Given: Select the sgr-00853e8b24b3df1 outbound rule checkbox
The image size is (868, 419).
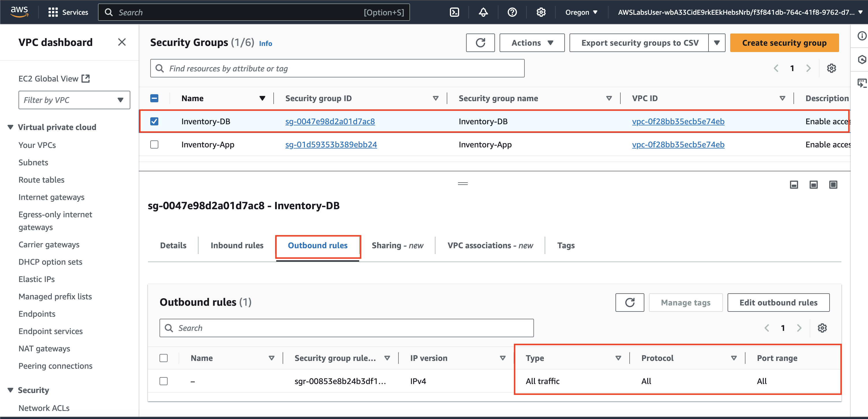Looking at the screenshot, I should click(164, 381).
